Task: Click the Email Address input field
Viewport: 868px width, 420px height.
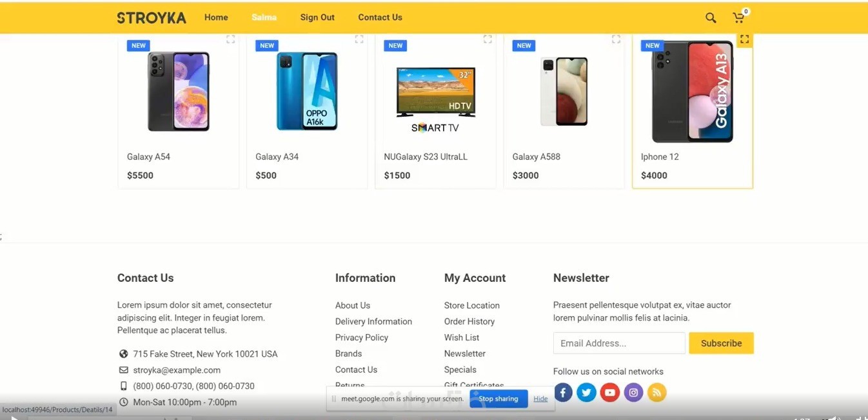Action: [x=619, y=343]
